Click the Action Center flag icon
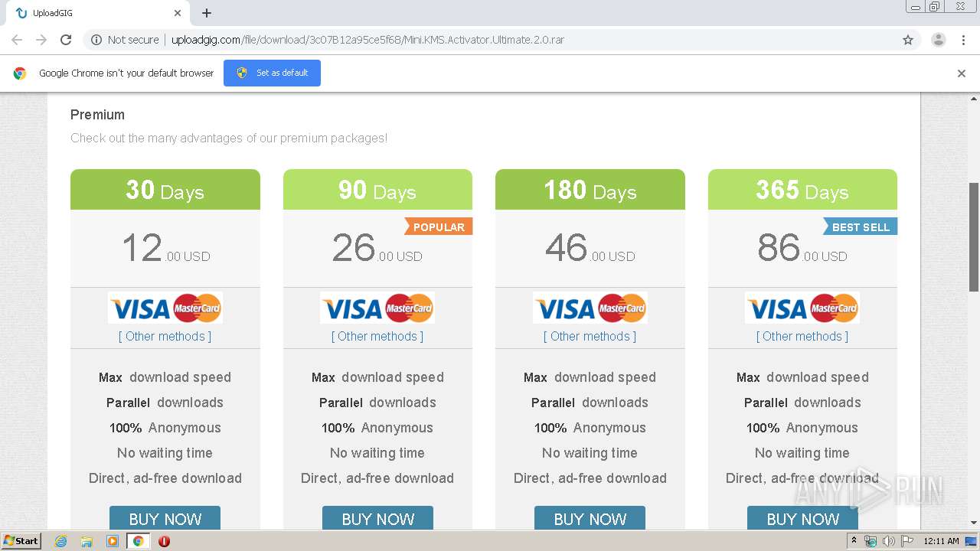 pyautogui.click(x=906, y=541)
